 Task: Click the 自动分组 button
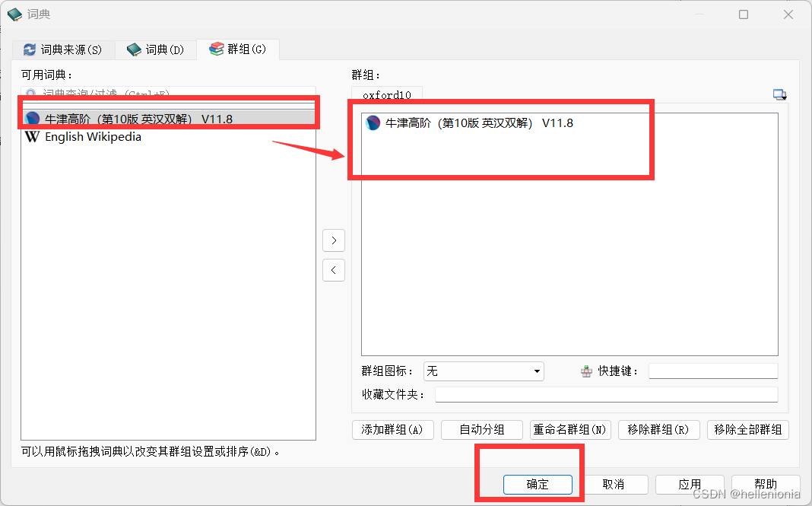481,430
